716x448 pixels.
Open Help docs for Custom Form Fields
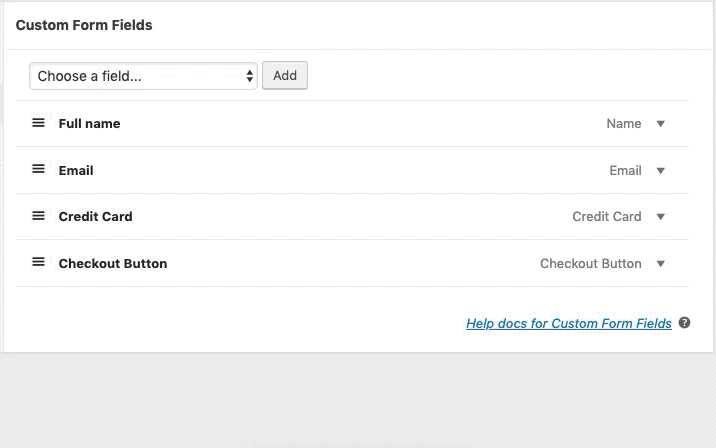(569, 323)
